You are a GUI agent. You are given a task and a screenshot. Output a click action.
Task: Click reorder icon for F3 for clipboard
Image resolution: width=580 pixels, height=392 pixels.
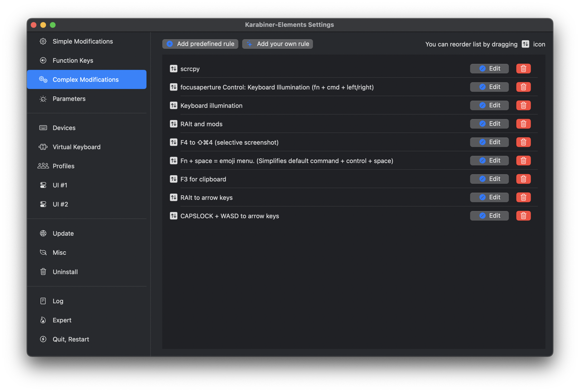pyautogui.click(x=174, y=179)
